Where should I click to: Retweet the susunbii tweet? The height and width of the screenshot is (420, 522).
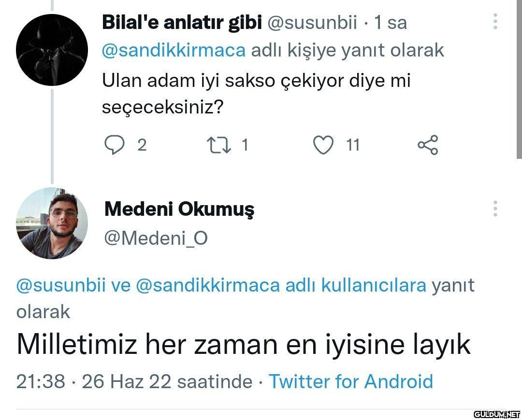coord(219,145)
